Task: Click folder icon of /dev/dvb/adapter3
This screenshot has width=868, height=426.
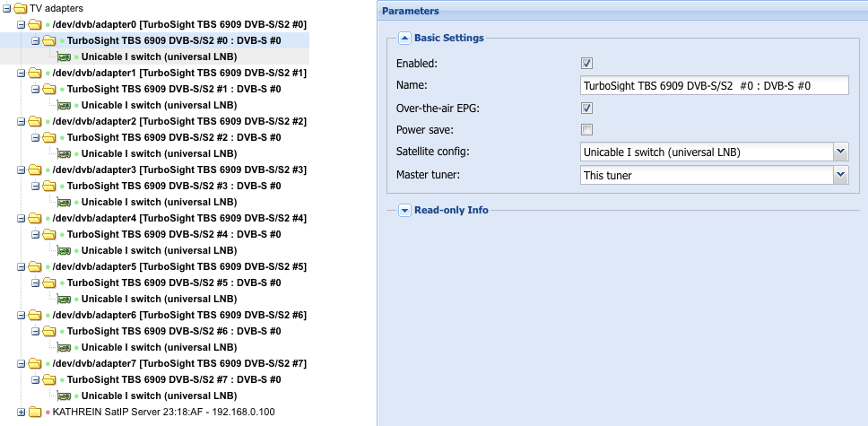Action: coord(35,170)
